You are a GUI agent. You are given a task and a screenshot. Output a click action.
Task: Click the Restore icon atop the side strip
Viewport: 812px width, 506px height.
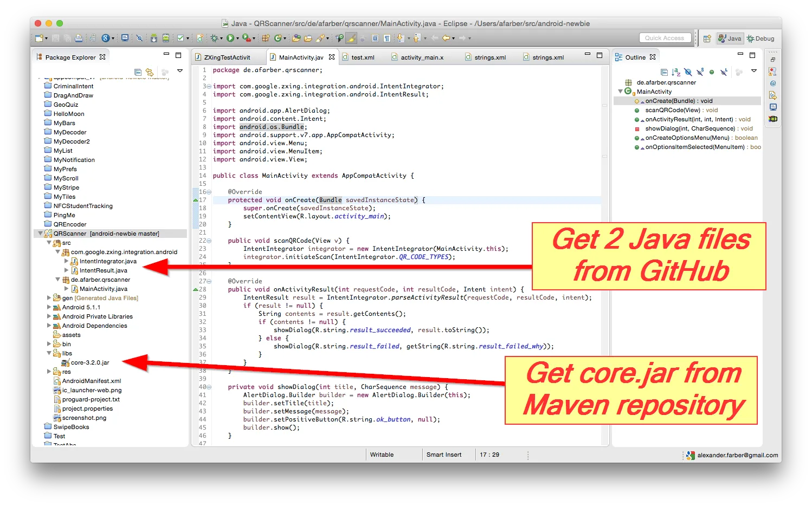pos(773,60)
